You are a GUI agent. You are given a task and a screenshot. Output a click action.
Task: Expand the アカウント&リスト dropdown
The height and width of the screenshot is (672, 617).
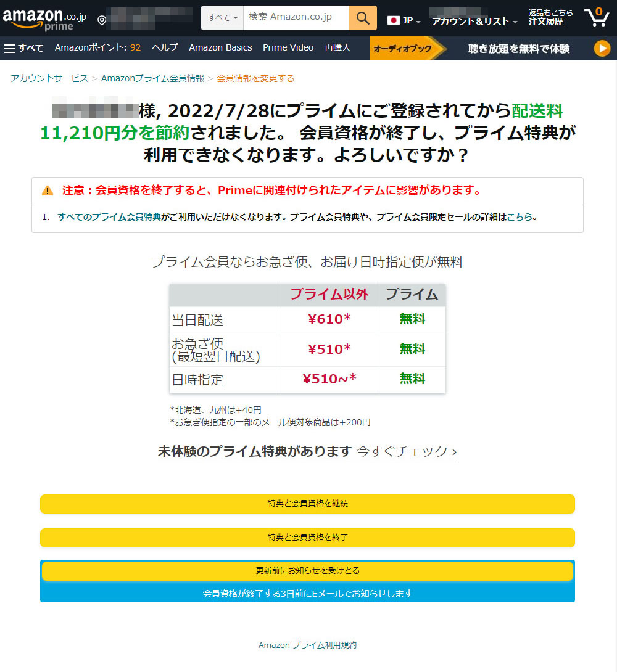coord(474,22)
